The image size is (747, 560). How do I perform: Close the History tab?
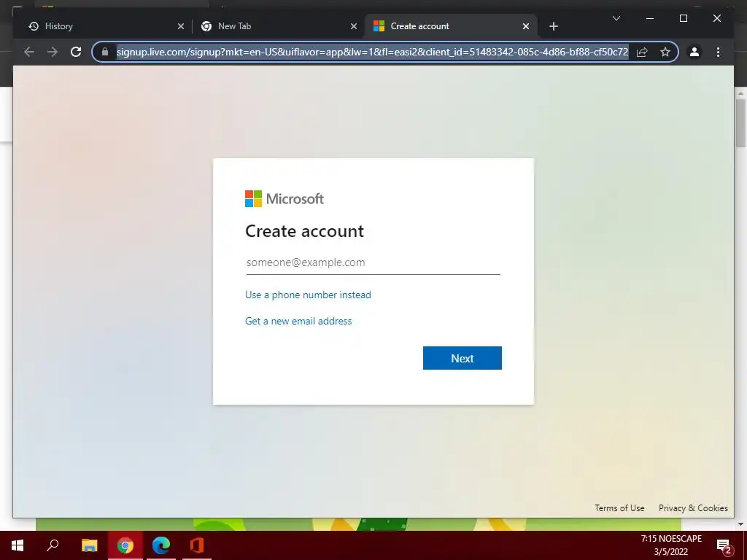point(181,26)
